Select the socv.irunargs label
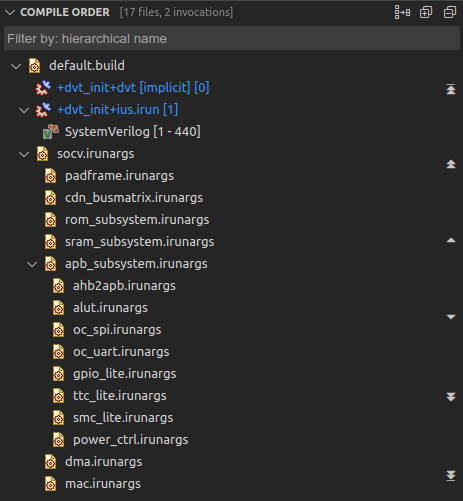463x501 pixels. (96, 154)
